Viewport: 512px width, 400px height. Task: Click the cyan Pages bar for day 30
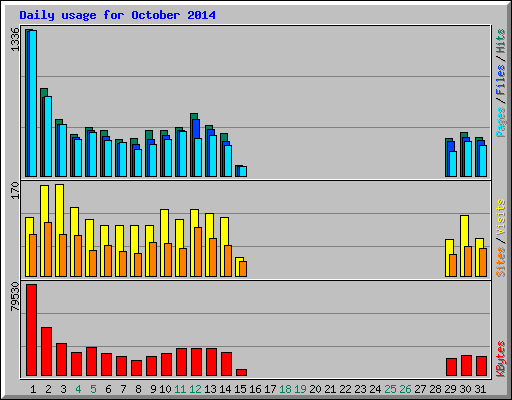468,159
